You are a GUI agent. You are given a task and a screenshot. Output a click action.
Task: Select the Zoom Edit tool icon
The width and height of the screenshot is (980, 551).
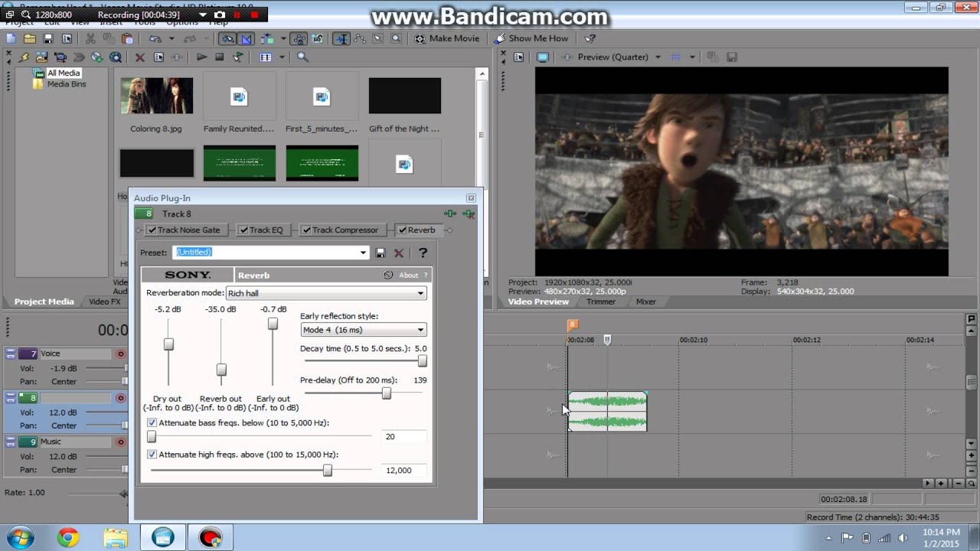[396, 38]
